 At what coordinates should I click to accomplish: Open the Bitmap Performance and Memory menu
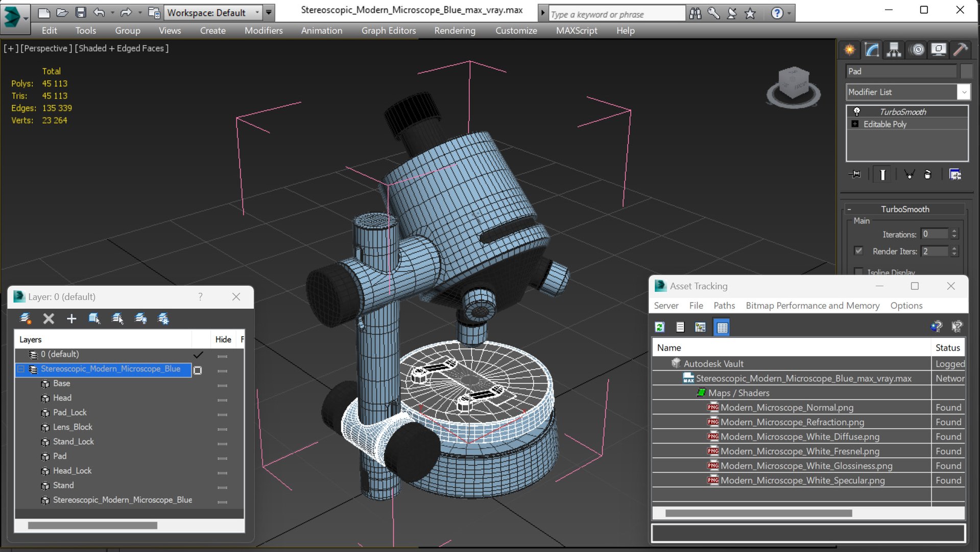tap(812, 306)
